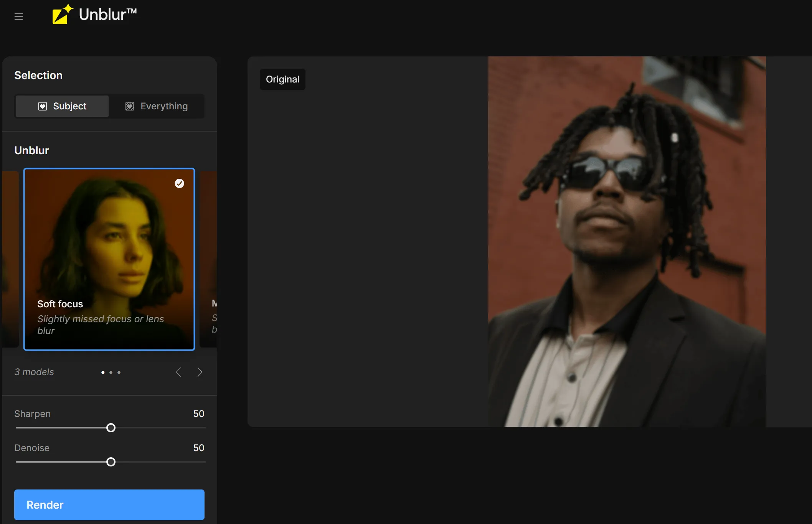The image size is (812, 524).
Task: Click the Denoise slider handle
Action: click(x=111, y=462)
